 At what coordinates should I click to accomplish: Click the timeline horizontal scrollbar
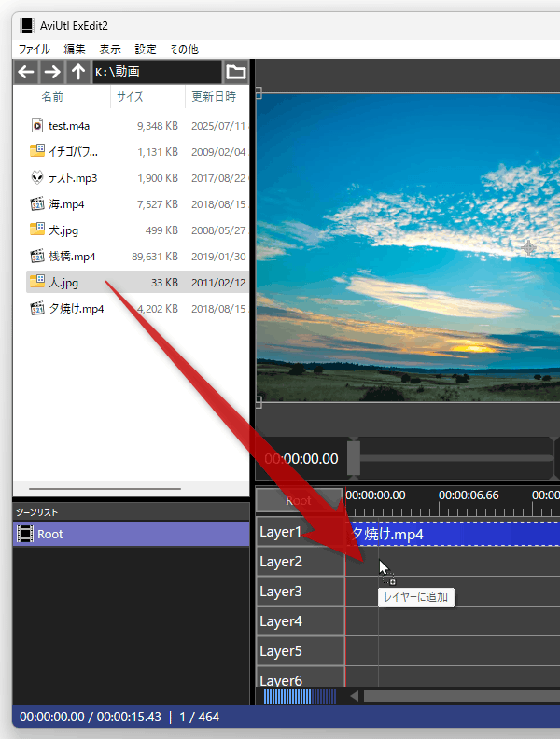(461, 696)
